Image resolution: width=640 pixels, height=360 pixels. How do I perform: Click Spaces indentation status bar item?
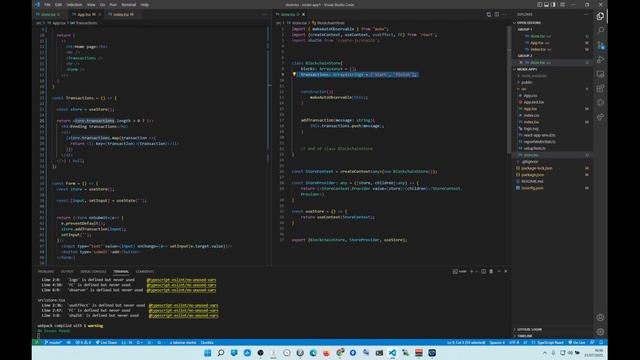tap(497, 342)
